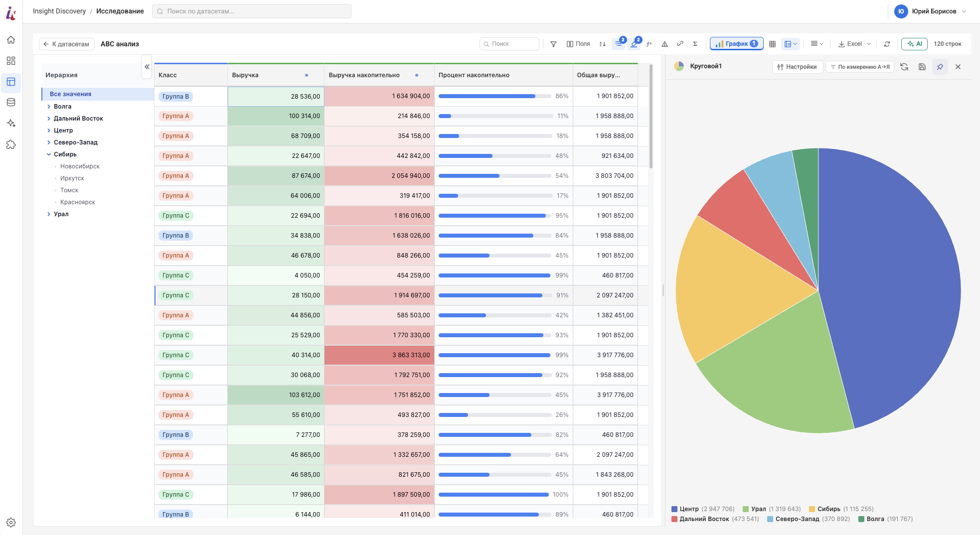Toggle the Урал legend entry
This screenshot has height=535, width=980.
point(772,509)
